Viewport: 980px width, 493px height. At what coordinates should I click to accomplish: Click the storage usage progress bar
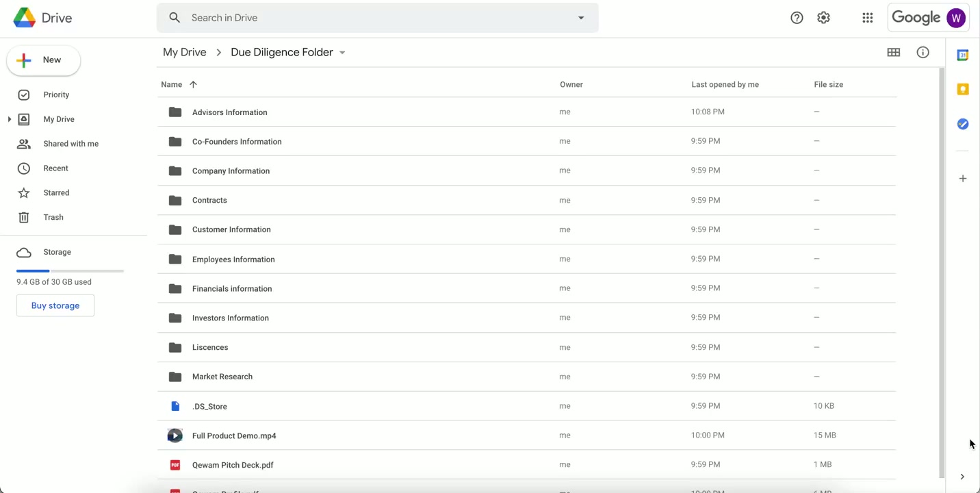pos(70,271)
